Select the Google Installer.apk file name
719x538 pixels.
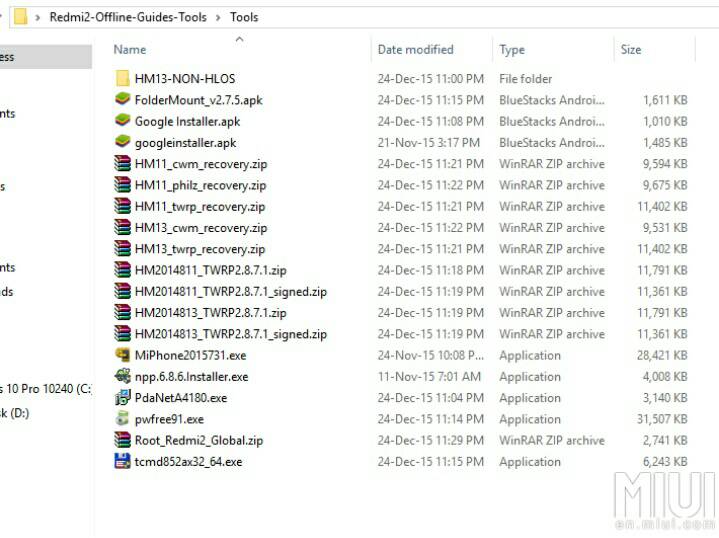tap(187, 121)
